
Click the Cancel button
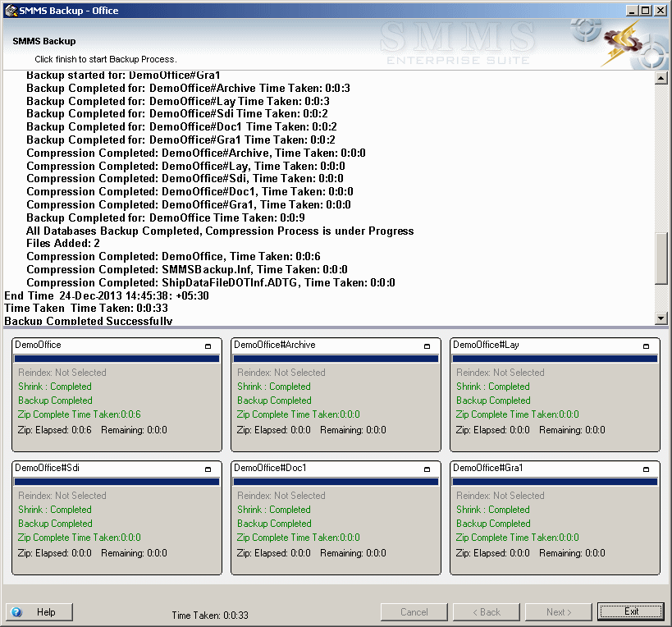point(414,611)
